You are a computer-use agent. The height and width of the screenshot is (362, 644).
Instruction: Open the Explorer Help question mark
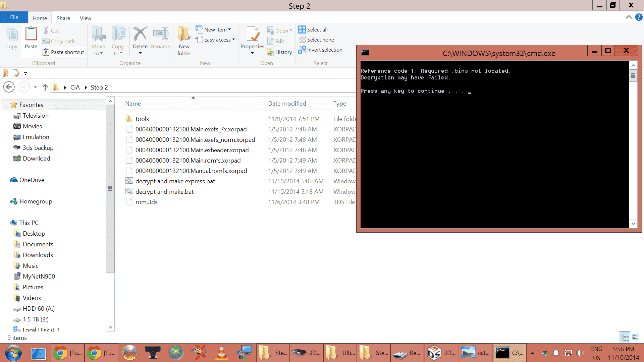(x=639, y=17)
